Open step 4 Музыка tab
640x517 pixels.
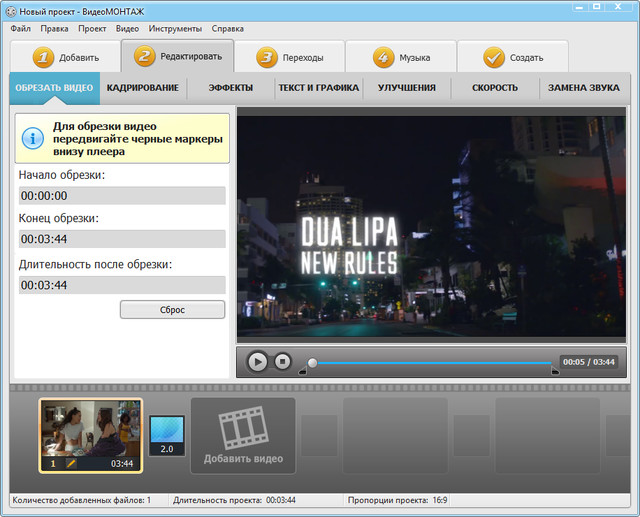tap(402, 58)
